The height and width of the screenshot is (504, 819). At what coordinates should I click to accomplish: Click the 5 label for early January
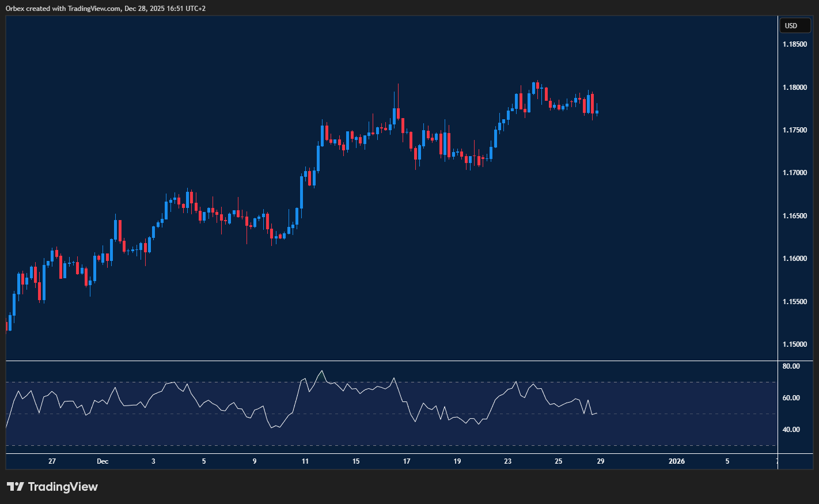click(727, 461)
